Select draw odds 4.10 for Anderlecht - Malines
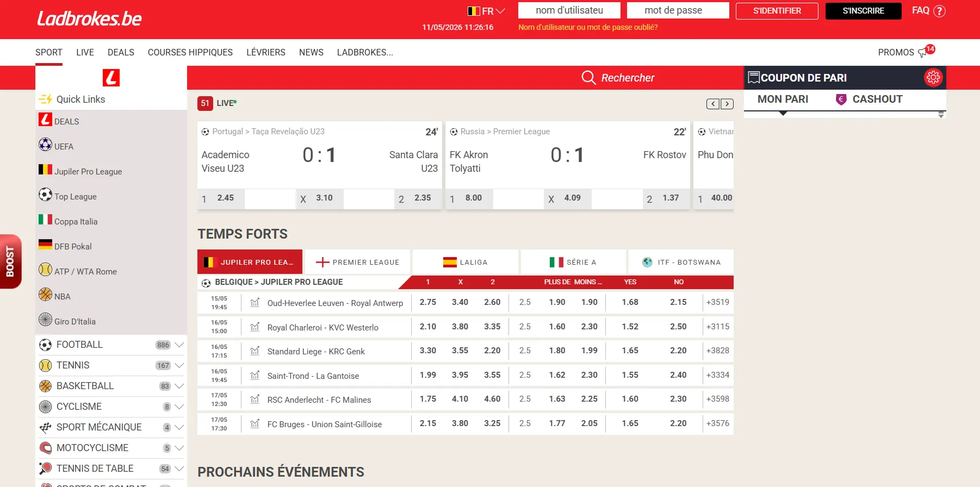Viewport: 980px width, 487px height. pos(460,399)
